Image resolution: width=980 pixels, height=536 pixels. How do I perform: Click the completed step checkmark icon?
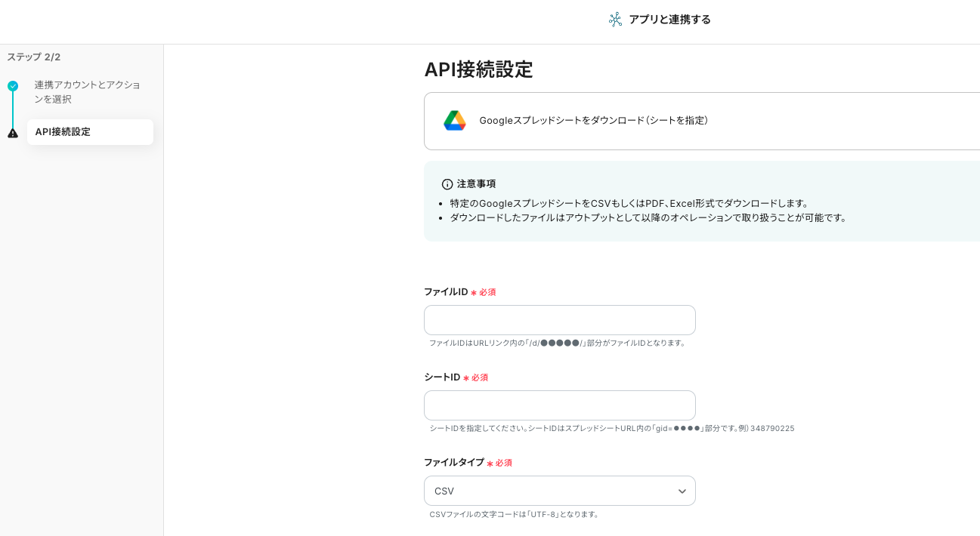tap(13, 86)
